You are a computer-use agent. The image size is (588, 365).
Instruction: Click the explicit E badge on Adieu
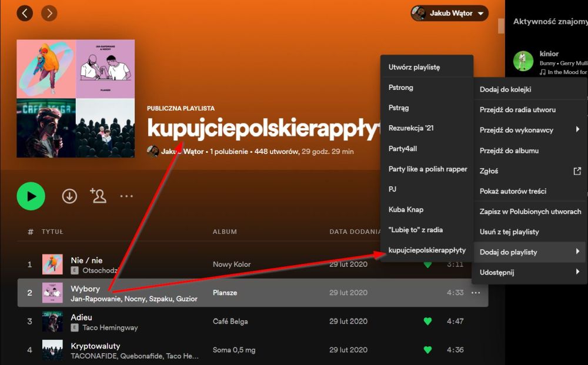(75, 327)
